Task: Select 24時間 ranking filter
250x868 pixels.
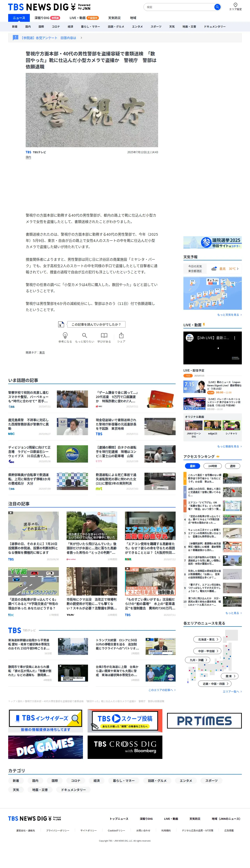Action: pos(213,466)
